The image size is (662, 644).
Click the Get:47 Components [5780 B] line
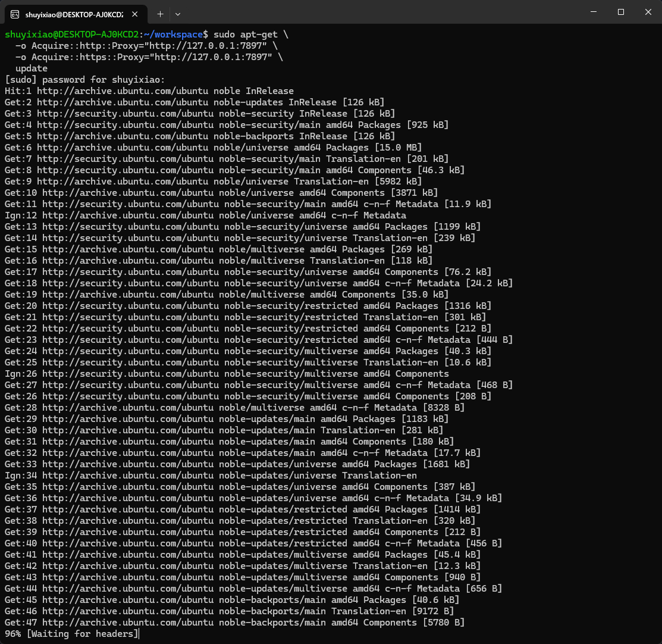(x=234, y=623)
